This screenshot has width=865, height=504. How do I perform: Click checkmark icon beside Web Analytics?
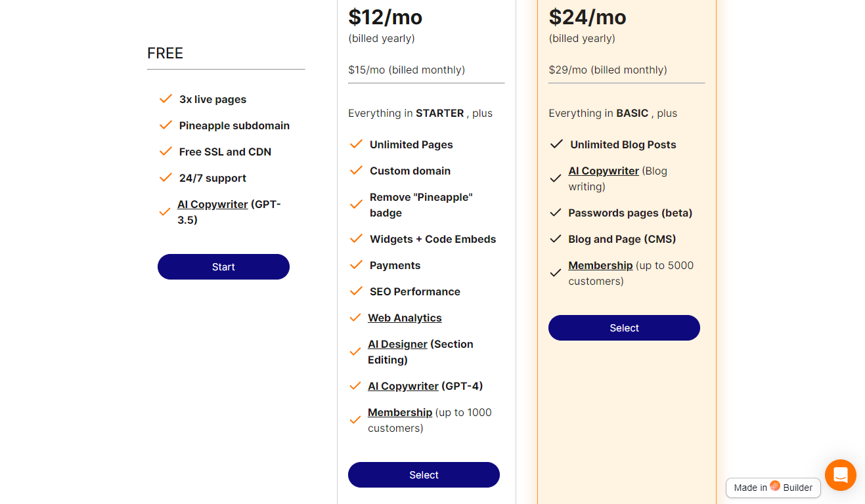click(355, 318)
